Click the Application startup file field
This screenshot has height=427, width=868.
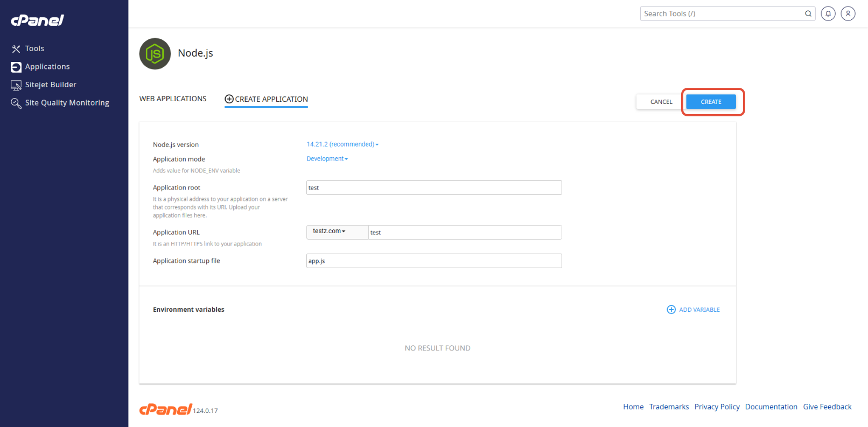[x=434, y=261]
